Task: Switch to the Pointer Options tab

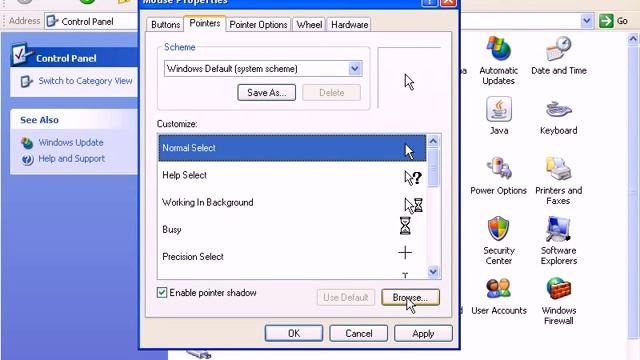Action: (258, 24)
